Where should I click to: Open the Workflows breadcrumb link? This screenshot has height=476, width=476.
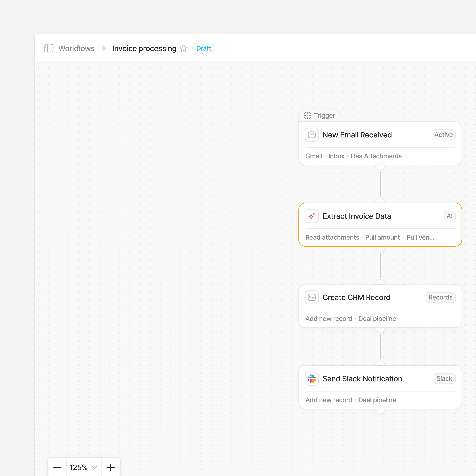(76, 48)
